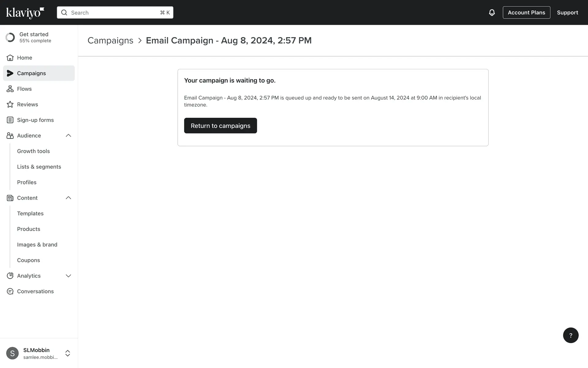
Task: Click the Flows sidebar icon
Action: coord(10,89)
